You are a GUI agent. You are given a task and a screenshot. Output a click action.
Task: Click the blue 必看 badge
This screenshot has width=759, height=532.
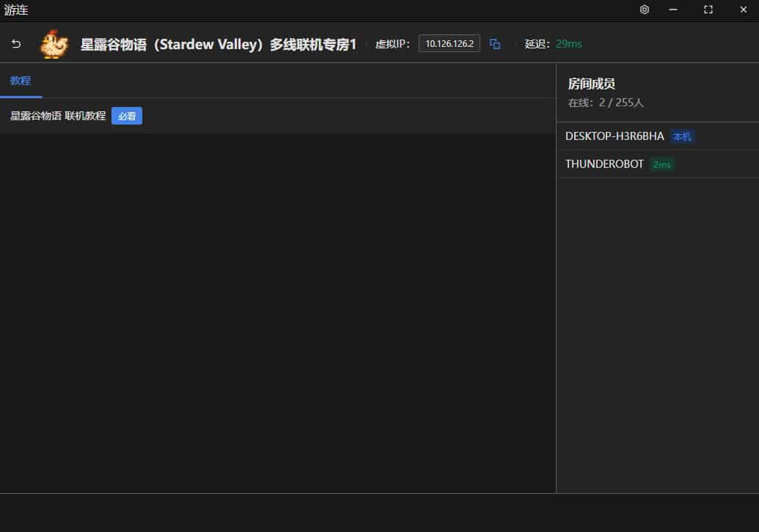[127, 116]
